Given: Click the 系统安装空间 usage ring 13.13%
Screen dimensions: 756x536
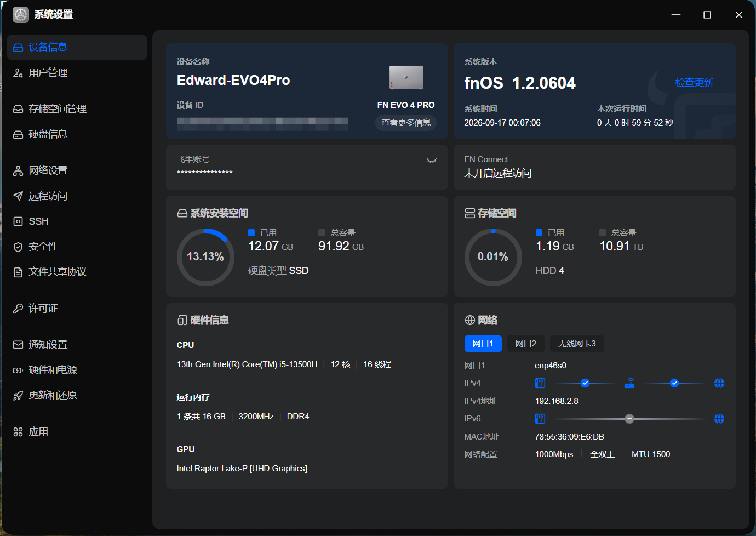Looking at the screenshot, I should tap(205, 257).
